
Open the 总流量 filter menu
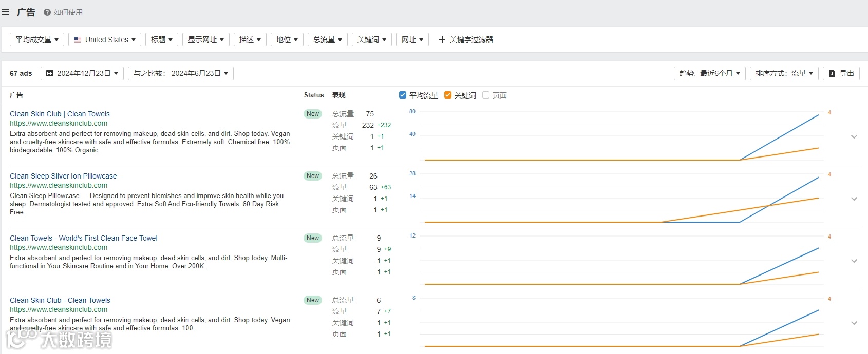point(327,40)
